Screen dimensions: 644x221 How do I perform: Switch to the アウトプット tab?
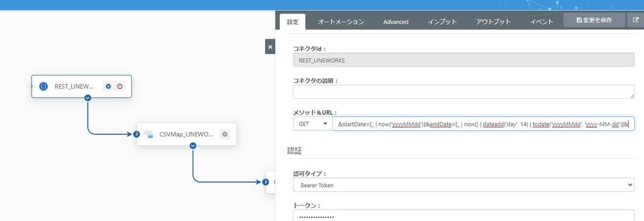pyautogui.click(x=494, y=22)
